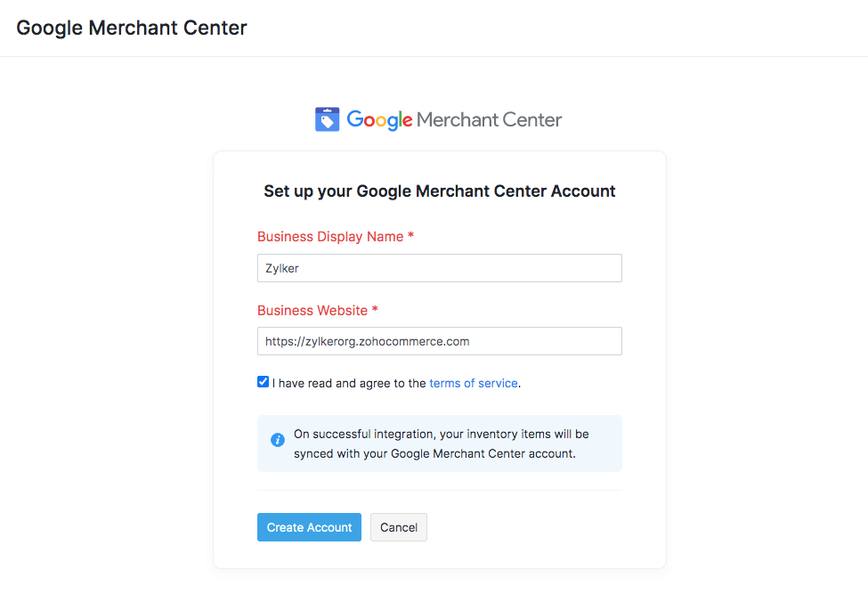Screen dimensions: 868x594
Task: Click the info tooltip icon about inventory sync
Action: coord(277,440)
